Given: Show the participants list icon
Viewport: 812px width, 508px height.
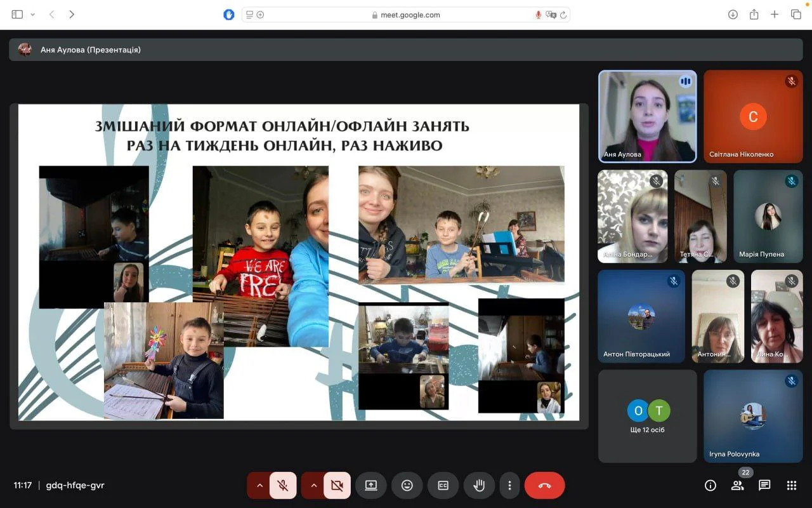Looking at the screenshot, I should click(x=737, y=486).
